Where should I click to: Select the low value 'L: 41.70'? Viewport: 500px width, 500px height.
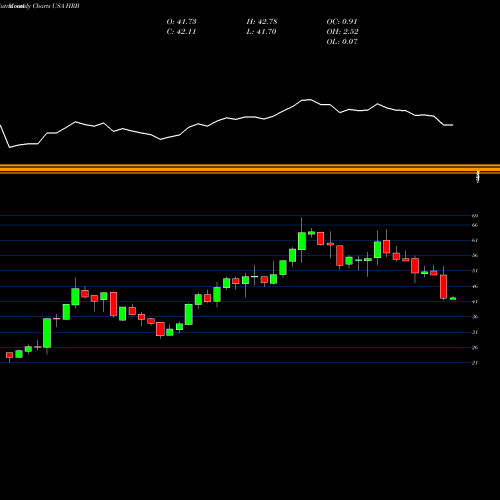pyautogui.click(x=262, y=32)
